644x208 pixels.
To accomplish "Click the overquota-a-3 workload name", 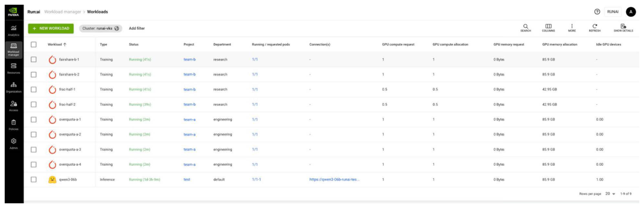I will (70, 150).
